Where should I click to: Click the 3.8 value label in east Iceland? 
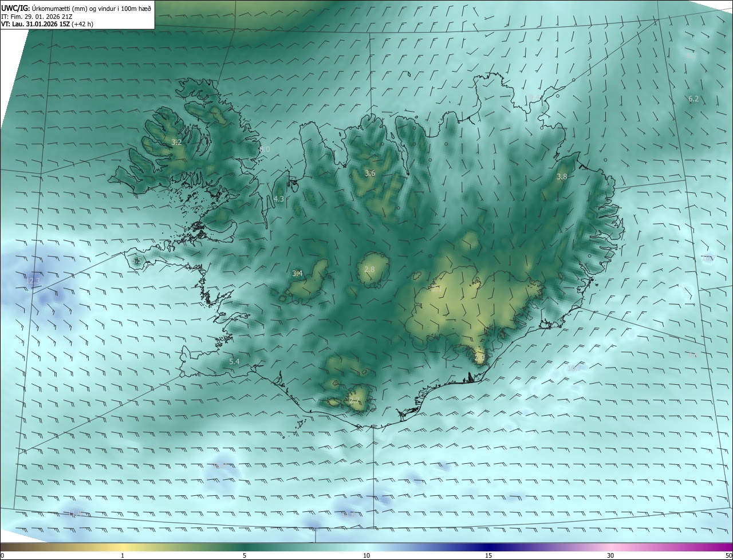pyautogui.click(x=562, y=177)
